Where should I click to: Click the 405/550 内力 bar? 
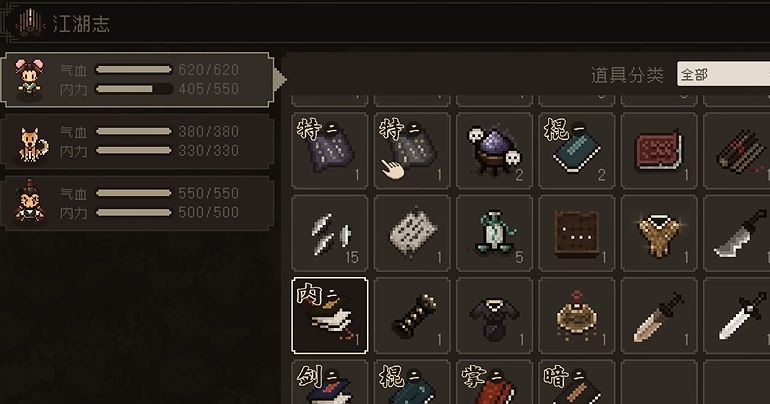tap(134, 89)
